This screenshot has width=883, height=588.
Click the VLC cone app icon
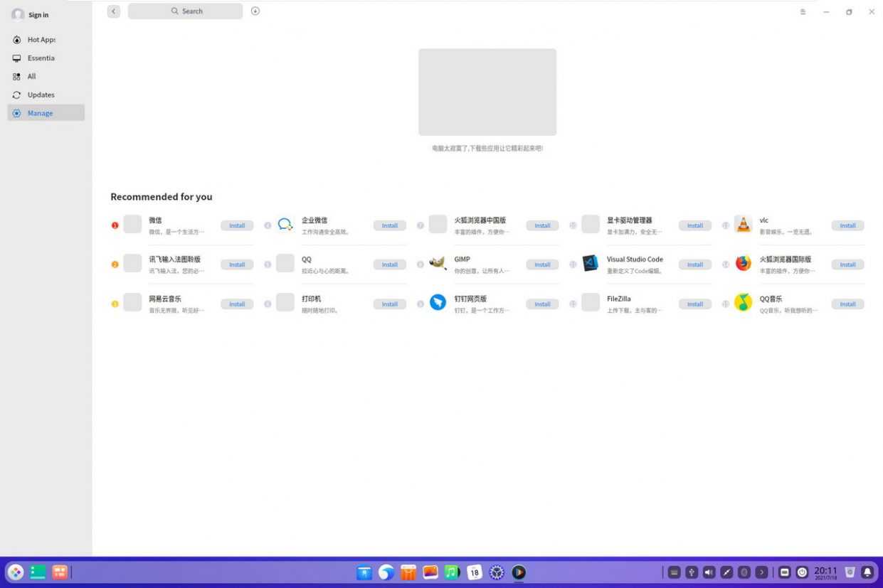click(x=743, y=225)
